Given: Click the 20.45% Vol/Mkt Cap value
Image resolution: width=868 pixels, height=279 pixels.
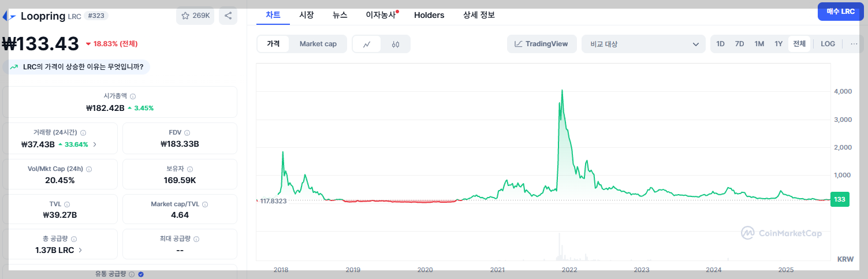Looking at the screenshot, I should coord(60,180).
